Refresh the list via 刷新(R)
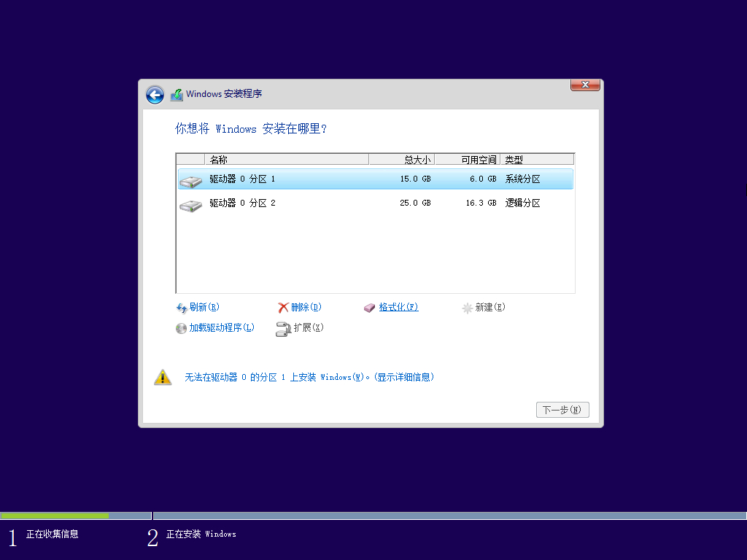 pyautogui.click(x=204, y=307)
